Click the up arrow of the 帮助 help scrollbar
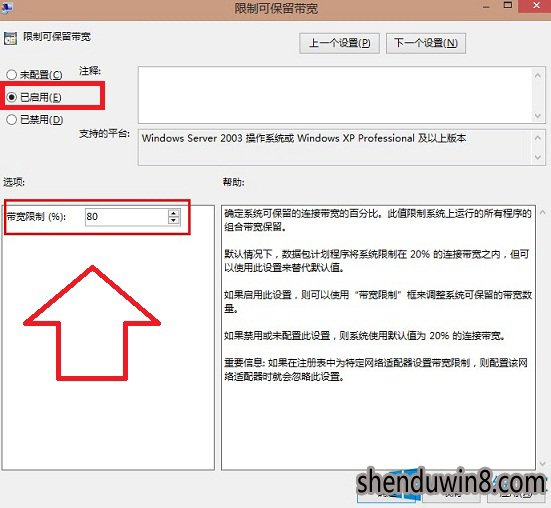Viewport: 551px width, 508px height. [x=543, y=212]
